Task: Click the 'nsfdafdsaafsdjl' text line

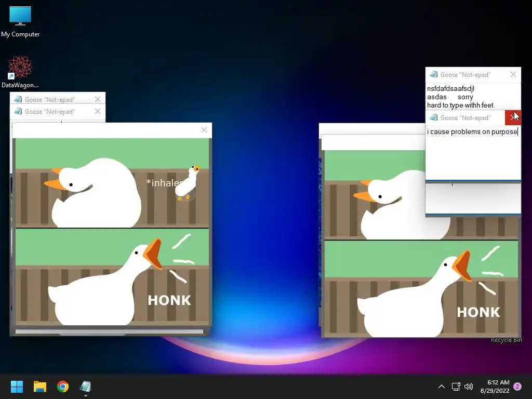Action: (450, 88)
